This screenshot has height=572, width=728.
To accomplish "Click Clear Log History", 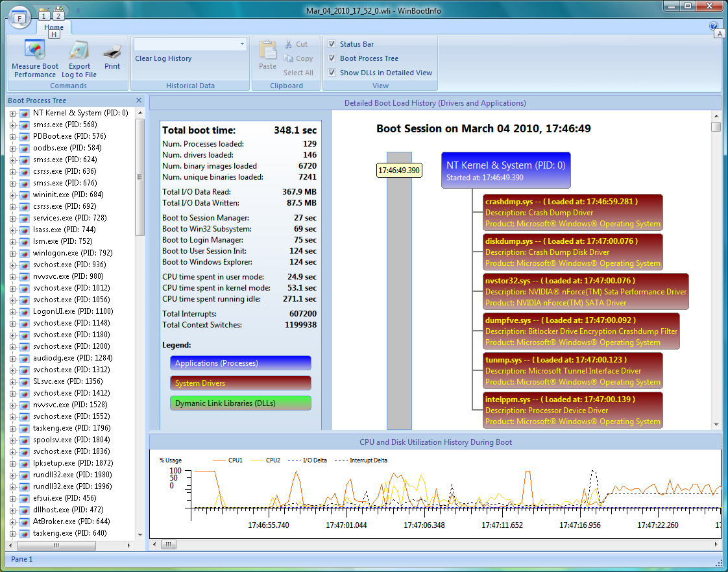I will coord(164,58).
